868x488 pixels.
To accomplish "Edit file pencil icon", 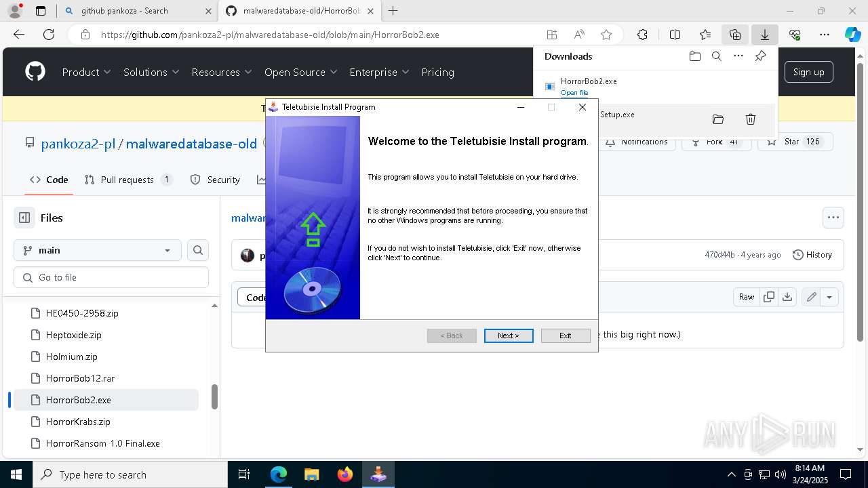I will (x=811, y=297).
